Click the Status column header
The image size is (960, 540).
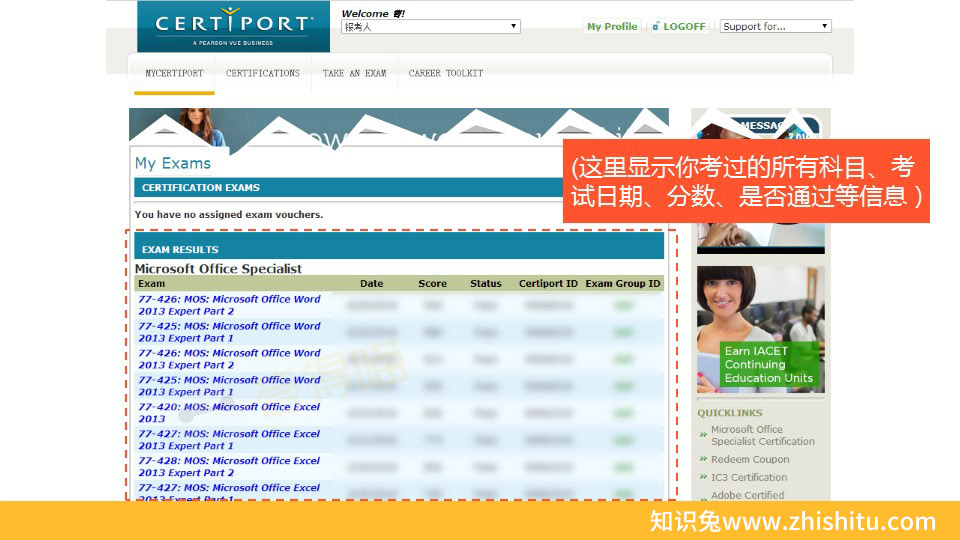tap(486, 283)
